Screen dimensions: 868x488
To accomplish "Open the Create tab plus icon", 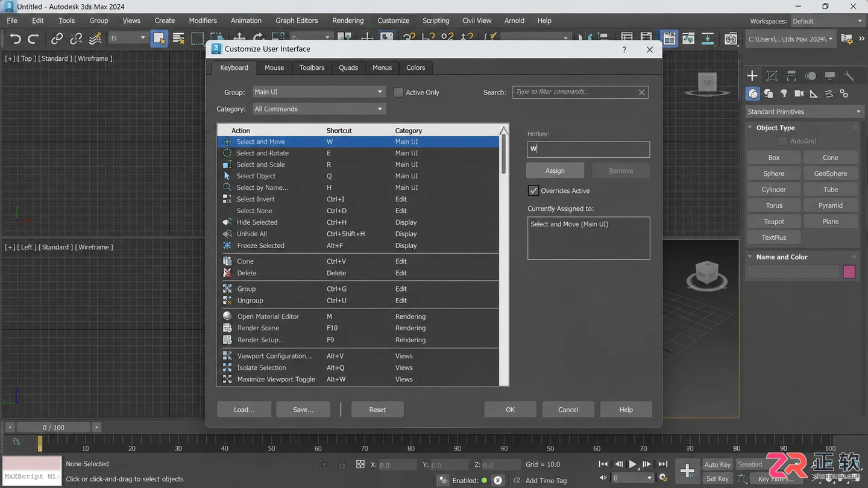I will click(752, 75).
